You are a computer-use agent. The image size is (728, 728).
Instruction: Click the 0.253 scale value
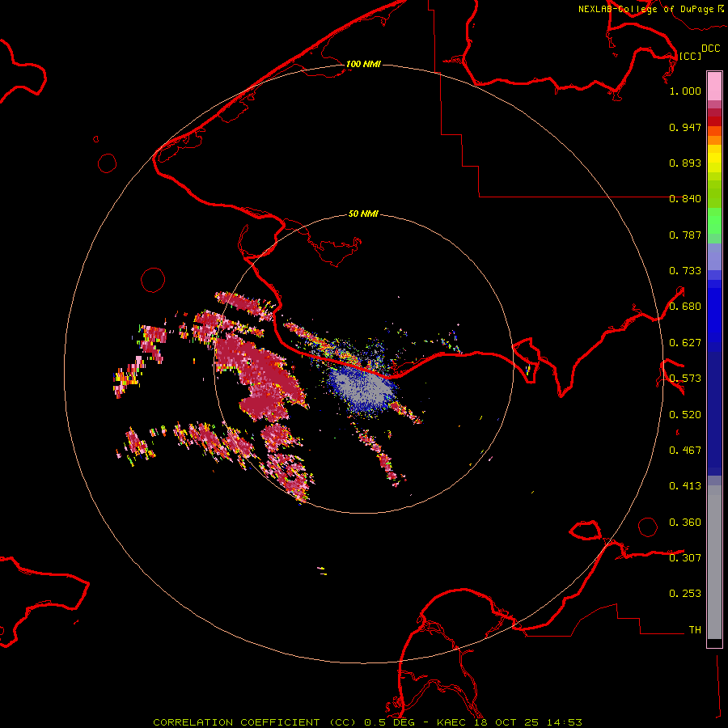pos(685,594)
